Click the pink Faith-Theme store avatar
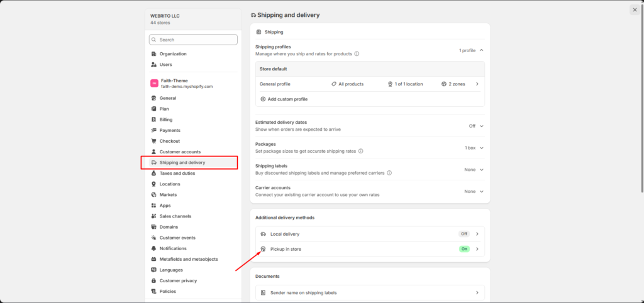The height and width of the screenshot is (303, 644). 155,84
